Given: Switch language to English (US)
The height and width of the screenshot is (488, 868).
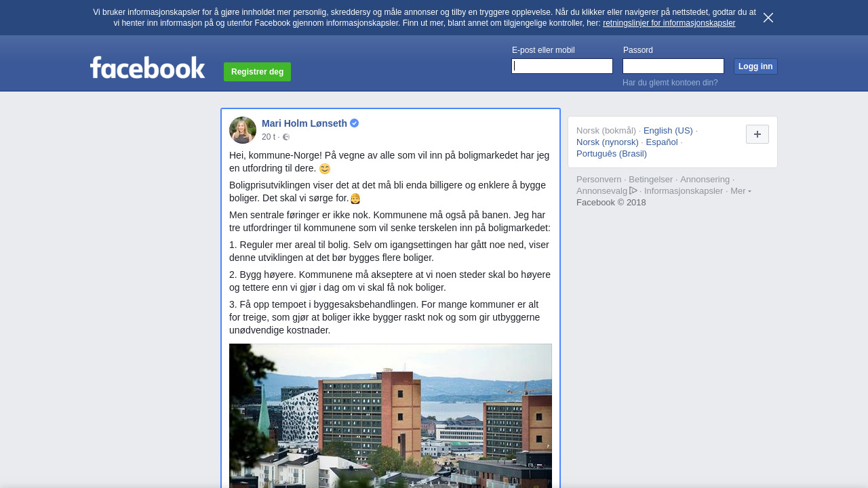Looking at the screenshot, I should coord(668,131).
